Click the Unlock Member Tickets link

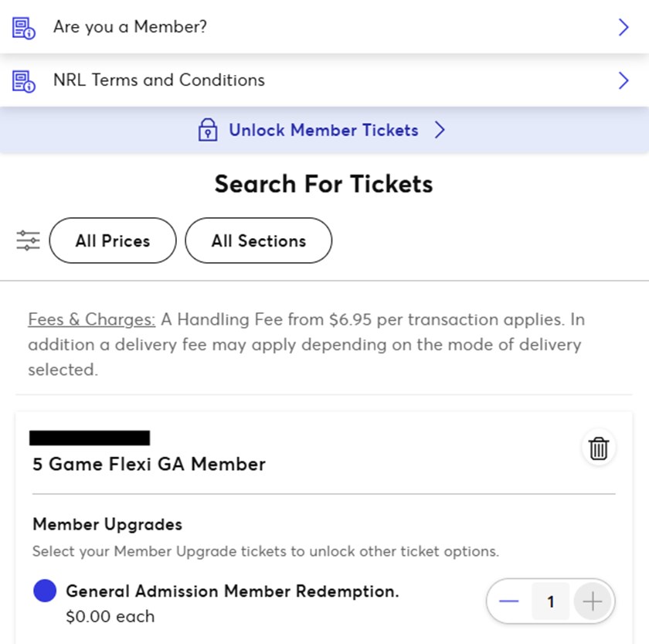(323, 130)
